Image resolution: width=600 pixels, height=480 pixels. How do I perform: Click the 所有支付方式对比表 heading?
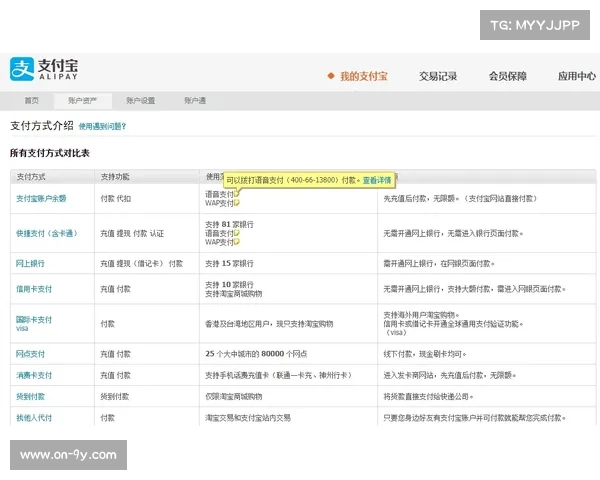50,153
